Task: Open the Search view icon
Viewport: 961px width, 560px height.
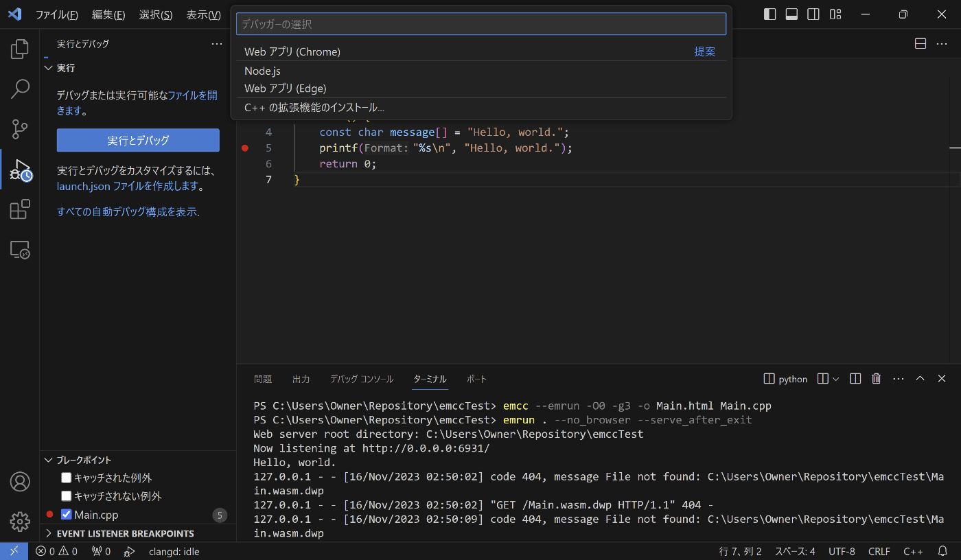Action: 20,89
